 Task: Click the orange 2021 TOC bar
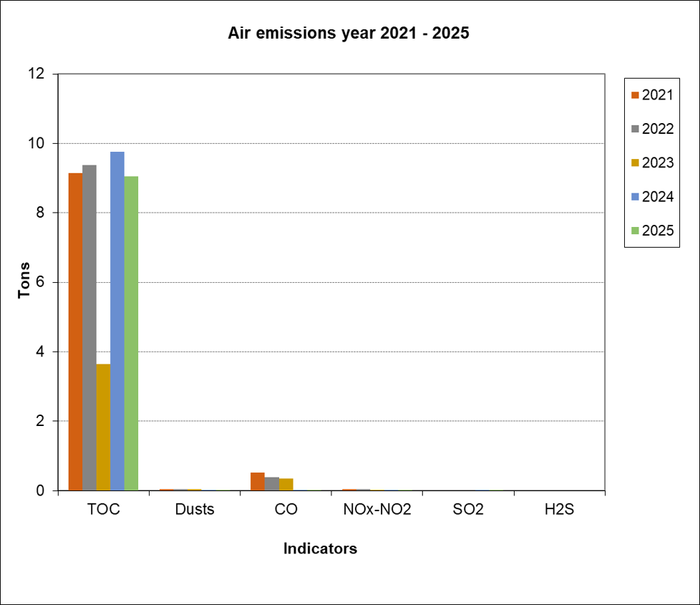click(75, 331)
